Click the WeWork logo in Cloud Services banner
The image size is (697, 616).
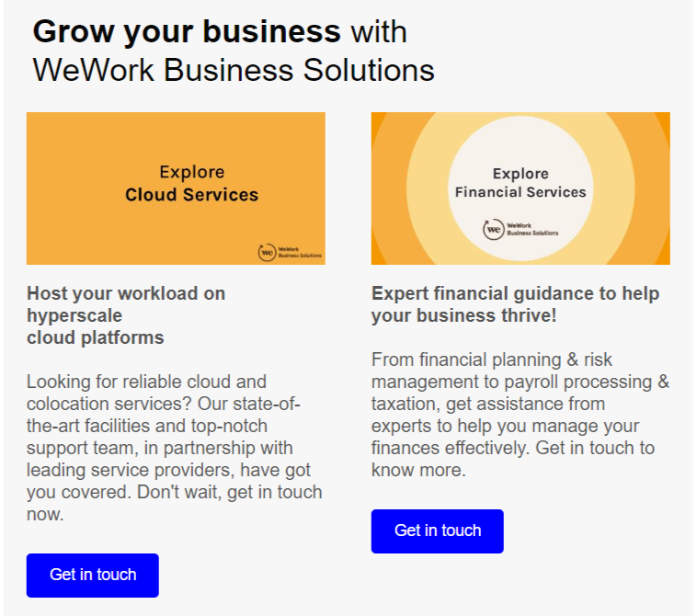[267, 251]
